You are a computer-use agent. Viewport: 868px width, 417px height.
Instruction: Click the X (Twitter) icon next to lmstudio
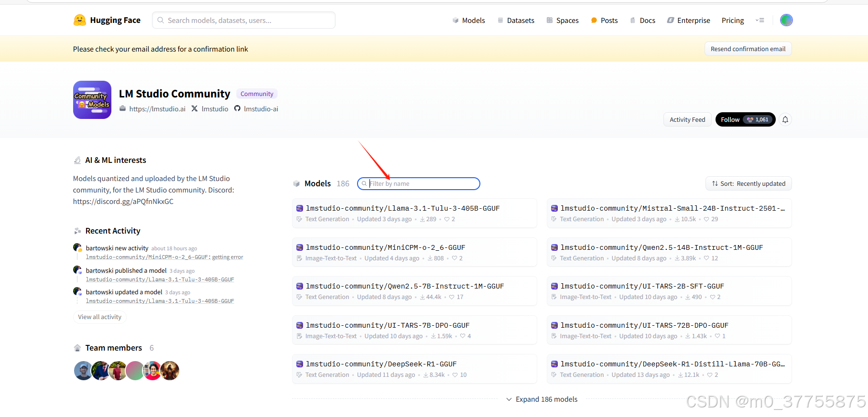(195, 108)
